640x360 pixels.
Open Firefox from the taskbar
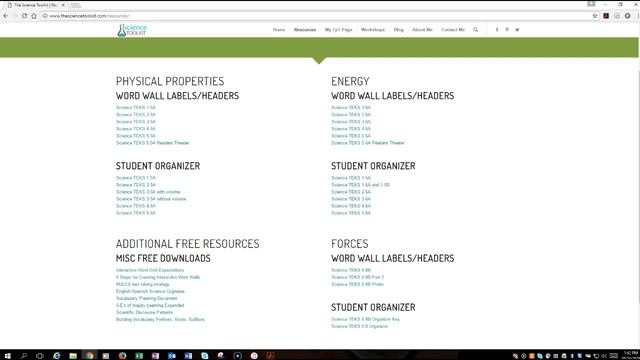122,356
